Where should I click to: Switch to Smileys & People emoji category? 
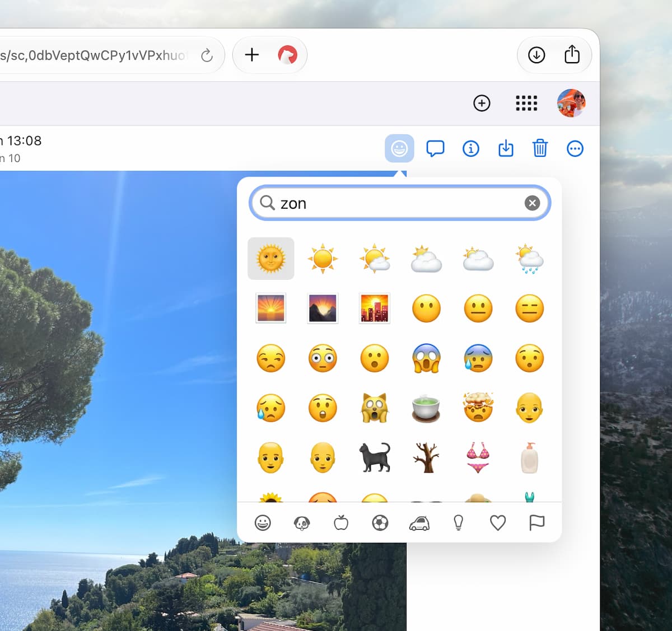(x=263, y=523)
